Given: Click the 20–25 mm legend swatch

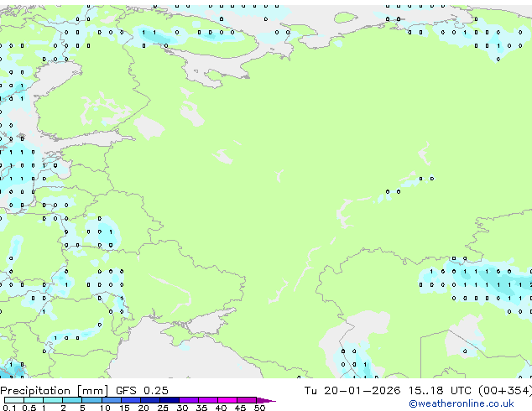Looking at the screenshot, I should tap(150, 400).
